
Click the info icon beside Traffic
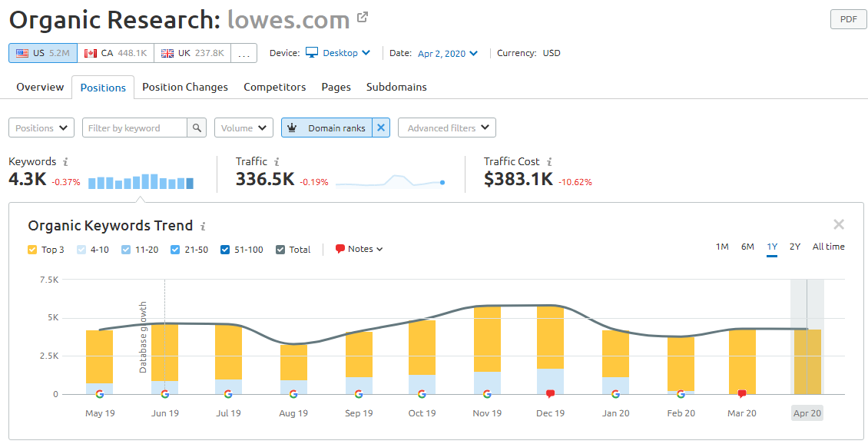click(x=277, y=161)
